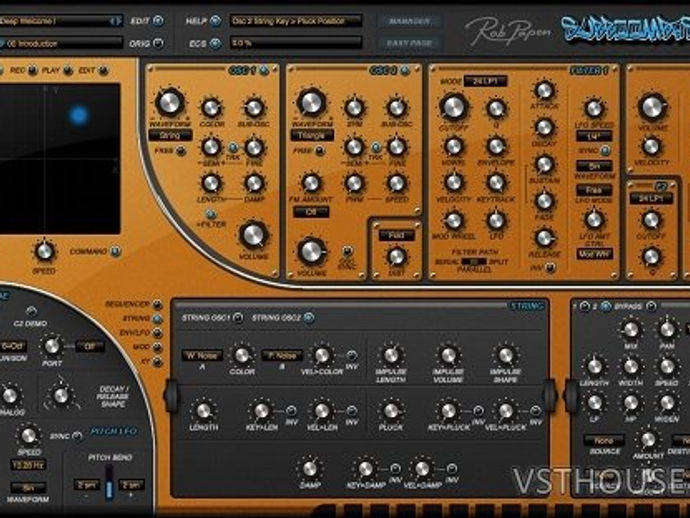Open the OSC 2 Triangle waveform dropdown
This screenshot has width=690, height=518.
(x=312, y=136)
